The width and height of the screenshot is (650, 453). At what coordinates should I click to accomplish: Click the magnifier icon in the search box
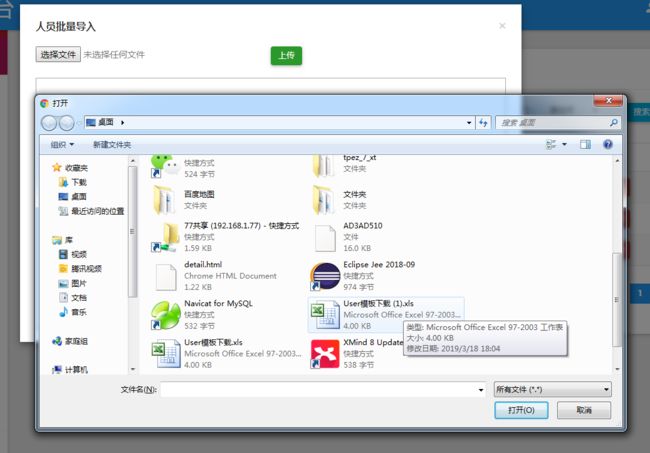point(614,123)
